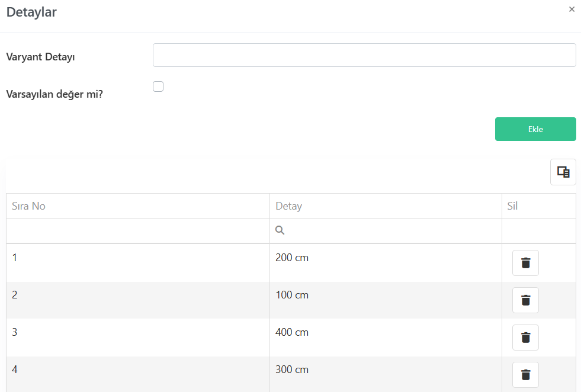The width and height of the screenshot is (581, 392).
Task: Focus the Varyant Detayı input field
Action: pos(364,55)
